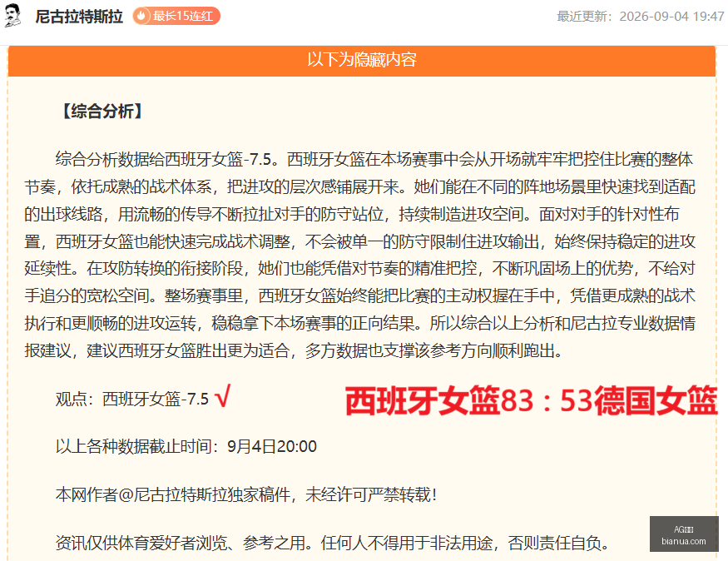Image resolution: width=728 pixels, height=561 pixels.
Task: Select the flame icon in the streak badge
Action: pos(141,17)
